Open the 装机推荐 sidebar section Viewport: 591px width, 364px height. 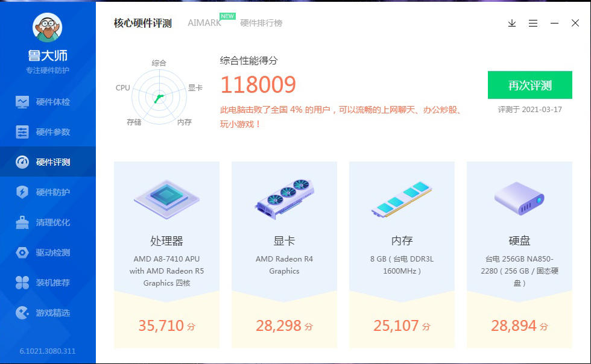[48, 282]
